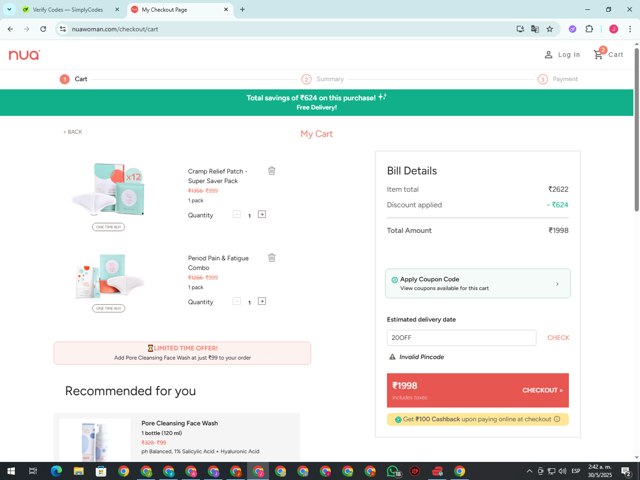Click the LIMITED TIME OFFER banner

click(182, 353)
